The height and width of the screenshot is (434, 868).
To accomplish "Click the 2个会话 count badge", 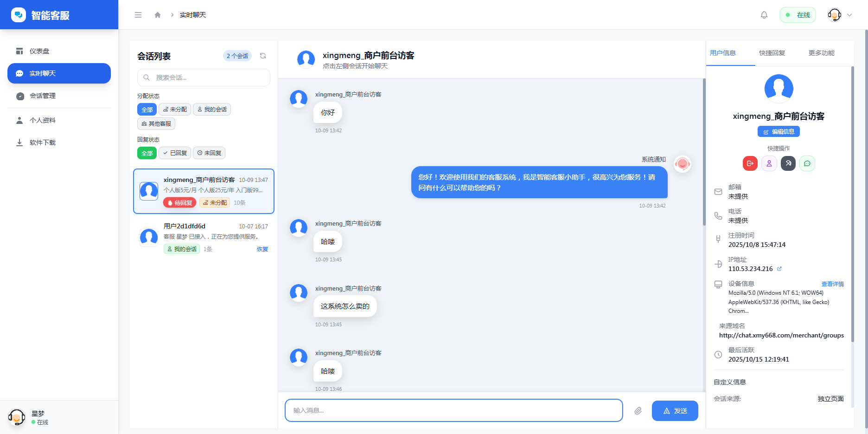I will pyautogui.click(x=237, y=56).
